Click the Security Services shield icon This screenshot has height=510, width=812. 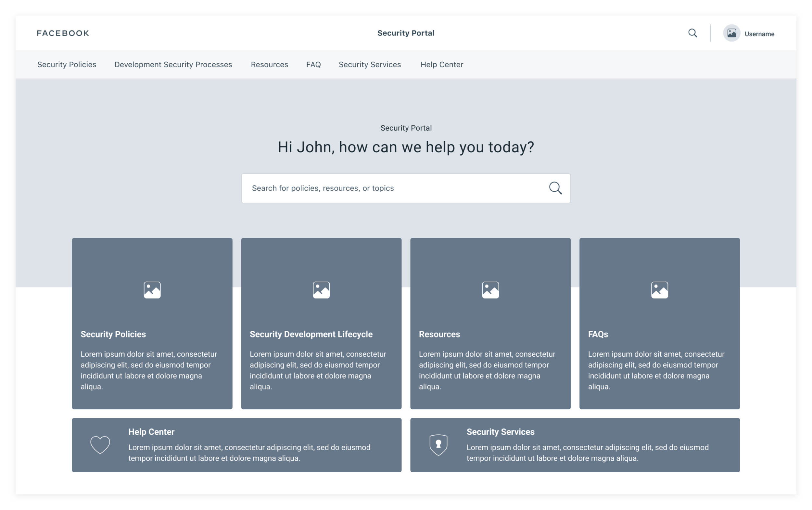click(x=438, y=445)
